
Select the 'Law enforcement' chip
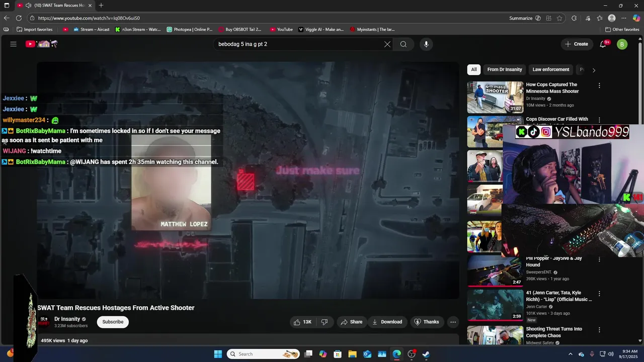point(551,69)
